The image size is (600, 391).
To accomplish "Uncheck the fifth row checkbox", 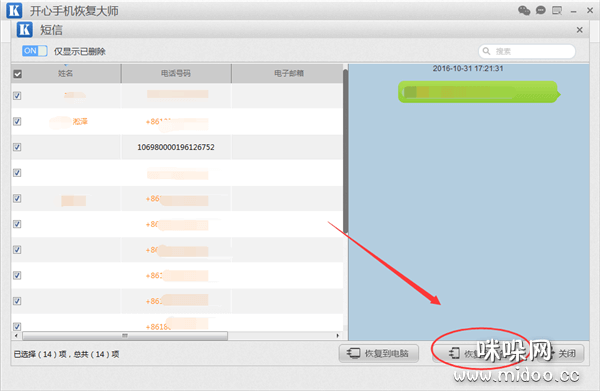I will [x=17, y=198].
